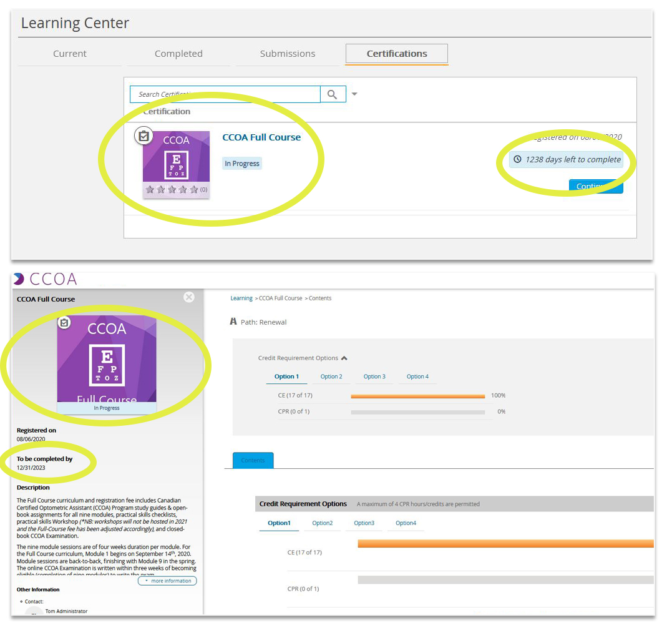Collapse Credit Requirement Options chevron
The image size is (672, 635).
tap(344, 358)
